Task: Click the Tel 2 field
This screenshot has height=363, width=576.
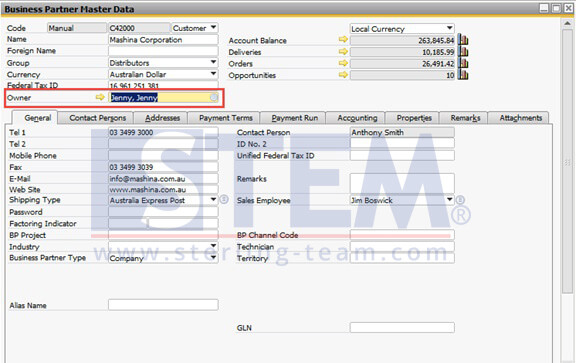Action: tap(163, 144)
